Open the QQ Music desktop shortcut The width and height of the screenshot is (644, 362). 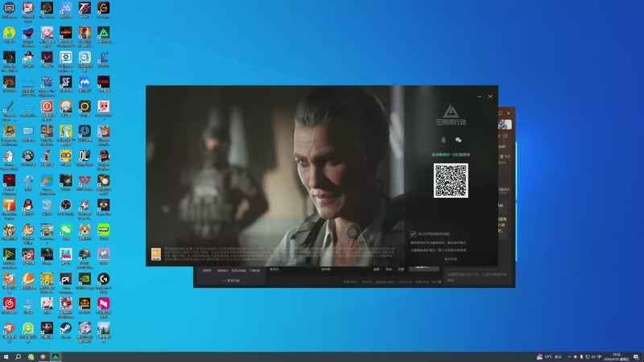tap(9, 35)
